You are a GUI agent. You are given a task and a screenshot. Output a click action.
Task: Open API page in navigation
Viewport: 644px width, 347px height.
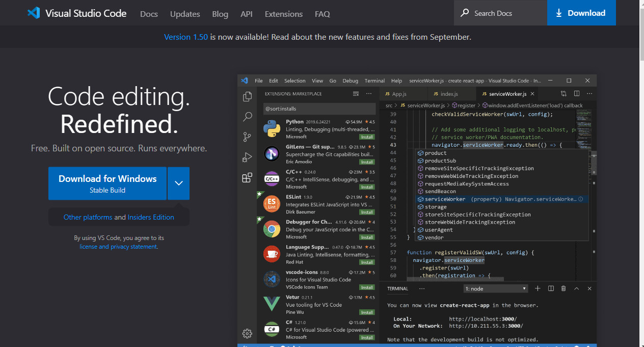tap(247, 14)
